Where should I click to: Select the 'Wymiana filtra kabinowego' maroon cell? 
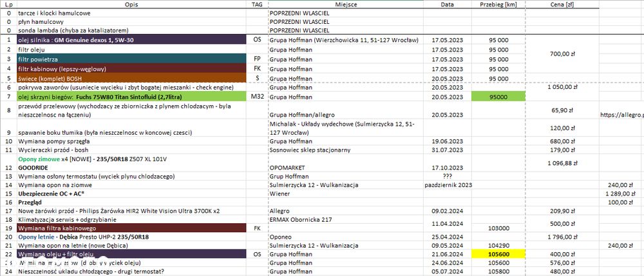[x=131, y=228]
